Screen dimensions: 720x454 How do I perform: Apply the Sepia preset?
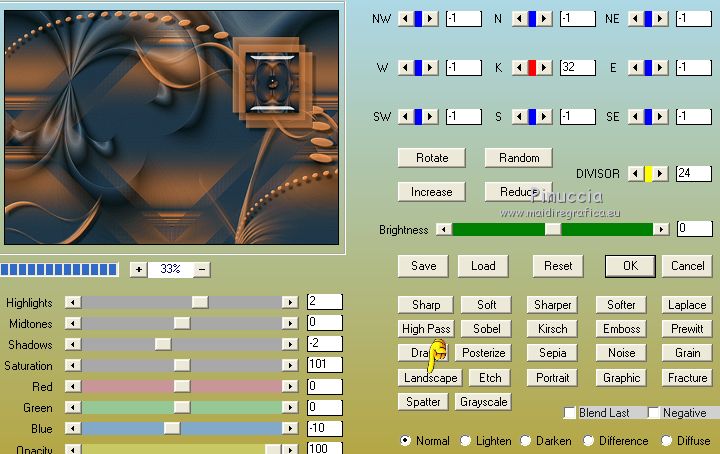pyautogui.click(x=552, y=353)
